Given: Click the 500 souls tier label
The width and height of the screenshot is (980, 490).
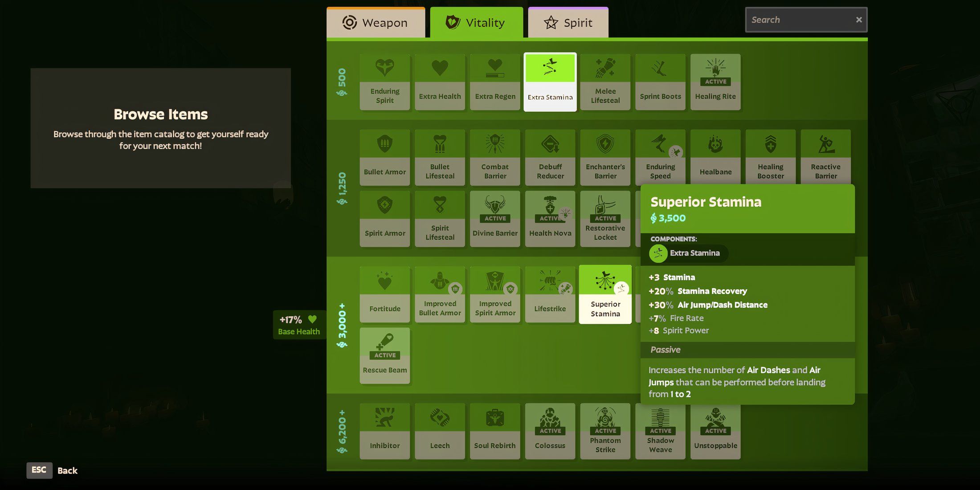Looking at the screenshot, I should point(342,82).
